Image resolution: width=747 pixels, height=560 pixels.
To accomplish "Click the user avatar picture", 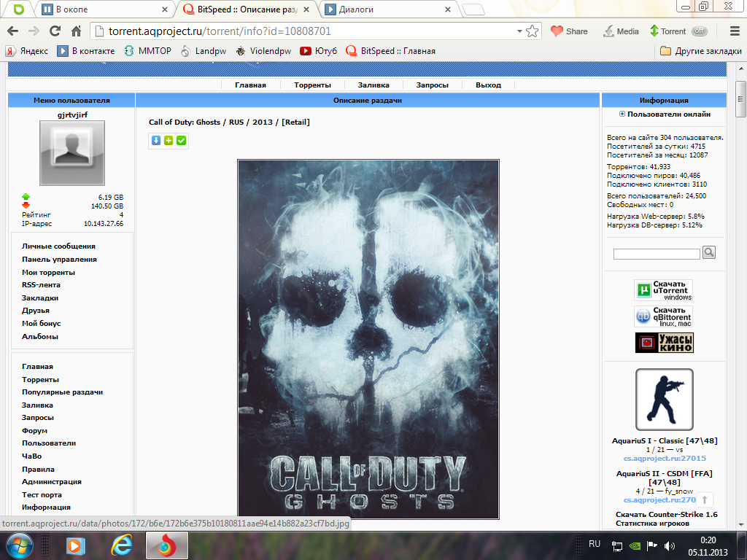I will (x=72, y=153).
